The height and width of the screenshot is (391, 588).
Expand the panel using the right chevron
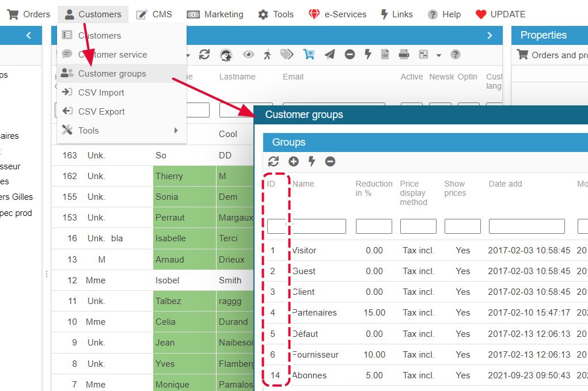490,35
